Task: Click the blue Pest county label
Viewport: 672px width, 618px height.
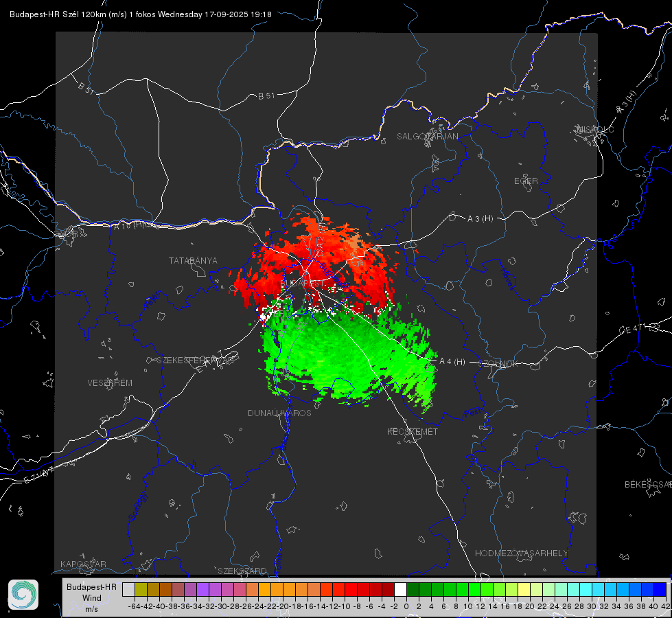Action: click(x=472, y=413)
